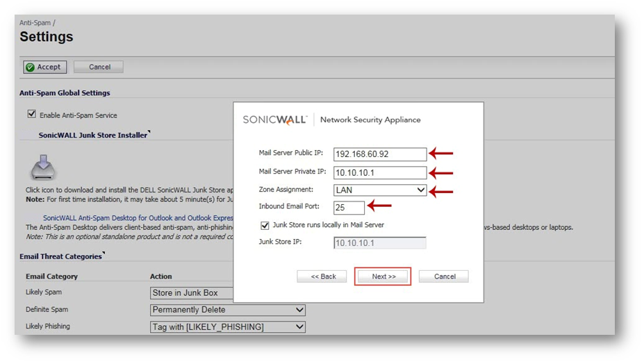The image size is (644, 364).
Task: Click the Likely Spam row label
Action: [44, 292]
